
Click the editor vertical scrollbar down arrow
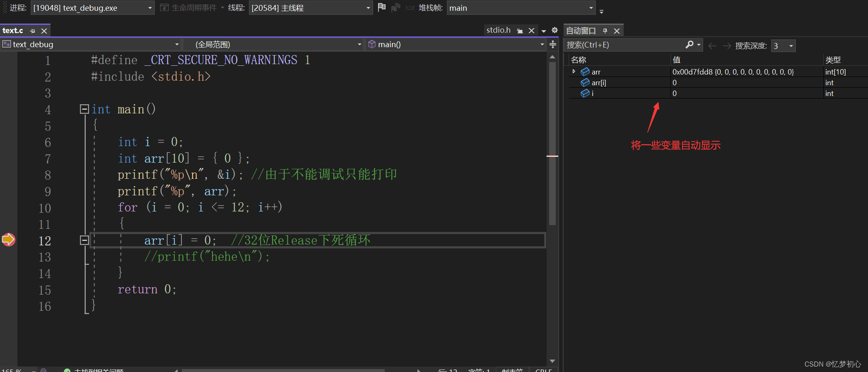tap(552, 361)
